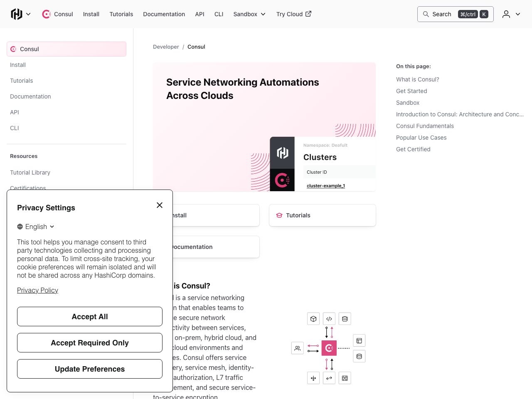Click the HashiCorp logo in the top bar
Screen dimensions: 532x399
(x=16, y=14)
